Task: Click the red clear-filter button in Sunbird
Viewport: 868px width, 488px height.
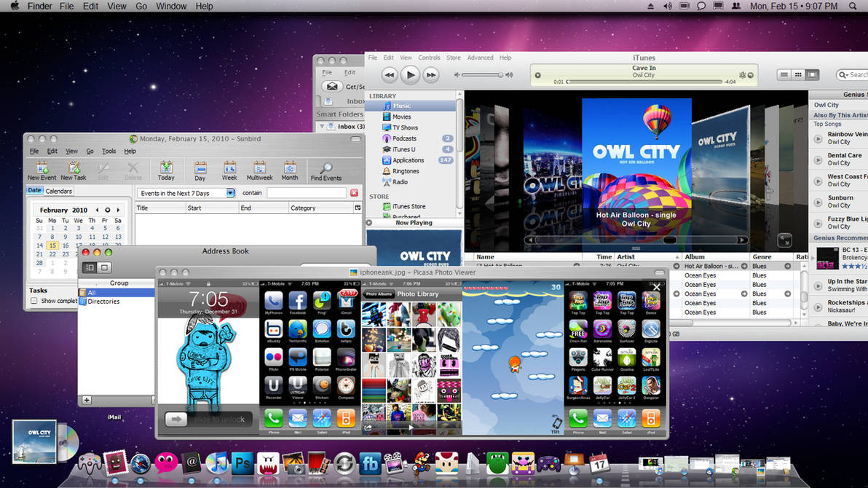Action: pos(355,193)
